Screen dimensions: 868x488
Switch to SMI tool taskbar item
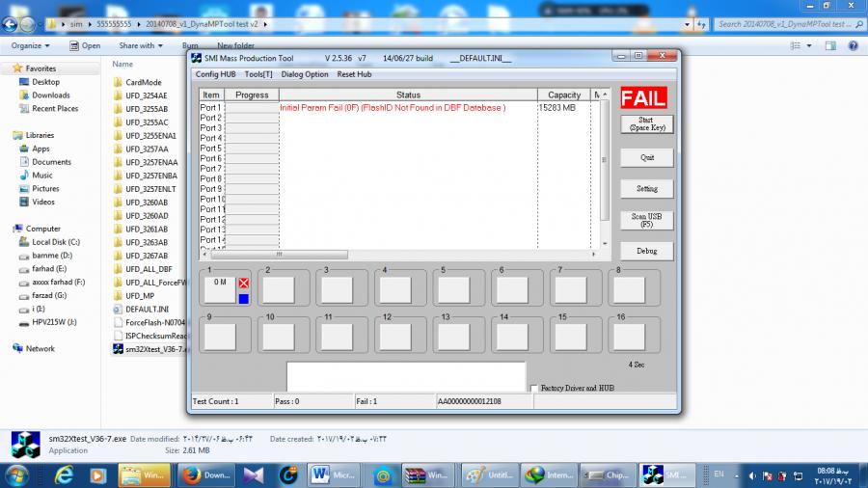(667, 474)
